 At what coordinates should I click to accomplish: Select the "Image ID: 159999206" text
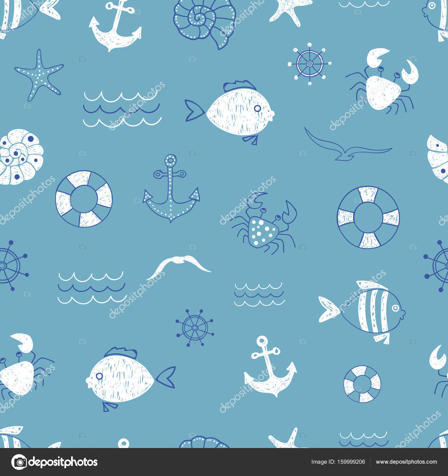[x=338, y=462]
